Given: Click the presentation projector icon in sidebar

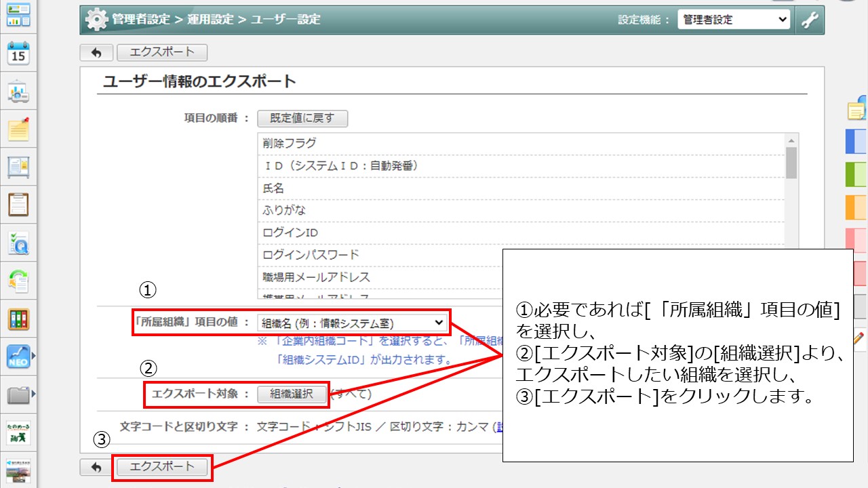Looking at the screenshot, I should 18,91.
